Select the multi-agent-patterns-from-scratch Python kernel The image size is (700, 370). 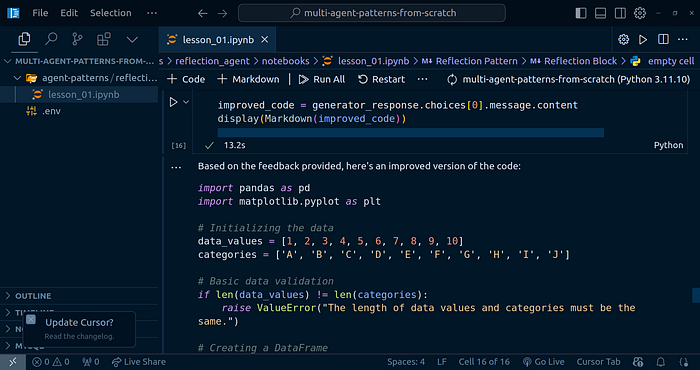point(569,79)
